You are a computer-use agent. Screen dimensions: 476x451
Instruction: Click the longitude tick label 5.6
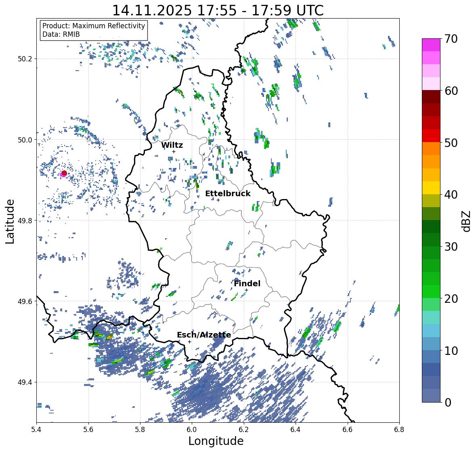click(88, 430)
